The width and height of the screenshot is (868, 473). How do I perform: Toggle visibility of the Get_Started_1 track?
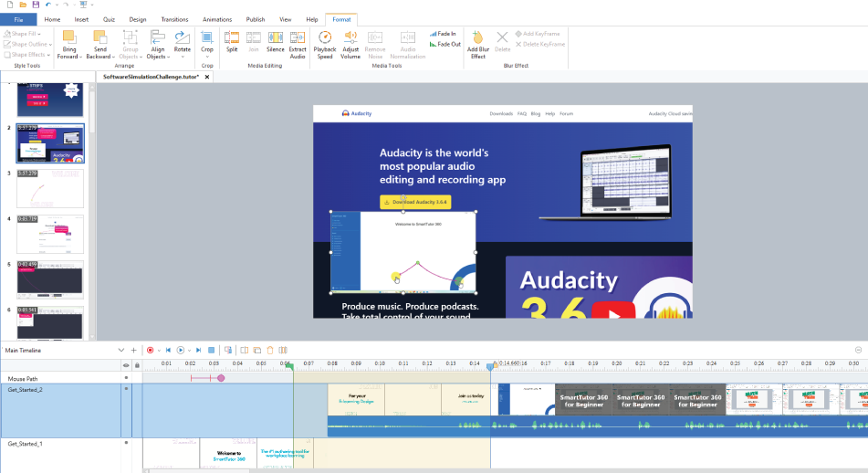[x=126, y=443]
